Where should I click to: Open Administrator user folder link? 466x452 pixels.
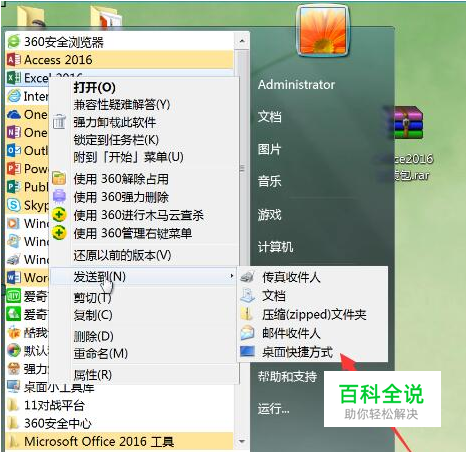(296, 85)
